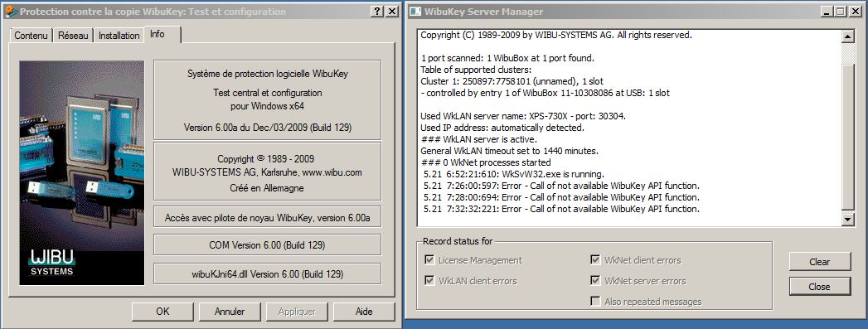Click the log scrollbar up arrow

847,36
